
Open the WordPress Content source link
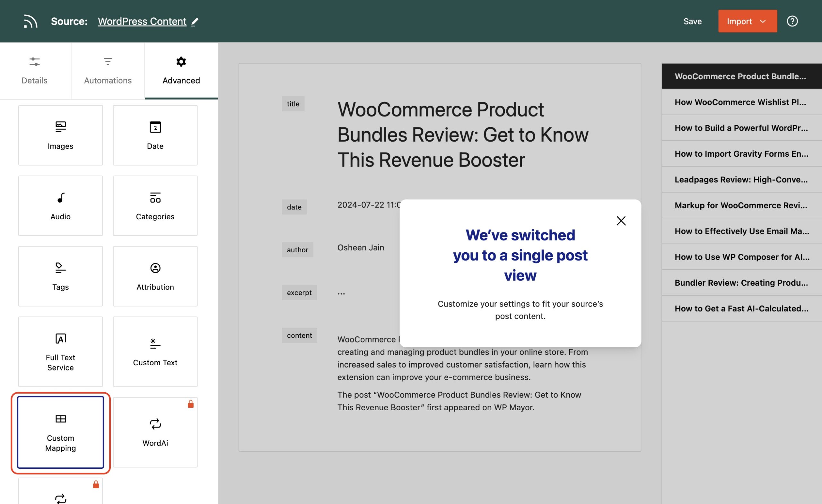(x=142, y=21)
